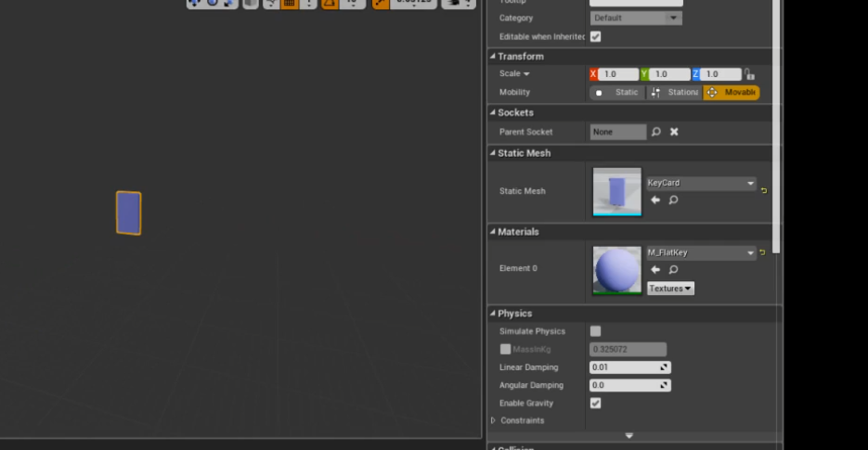868x450 pixels.
Task: Collapse the Materials section
Action: [493, 231]
